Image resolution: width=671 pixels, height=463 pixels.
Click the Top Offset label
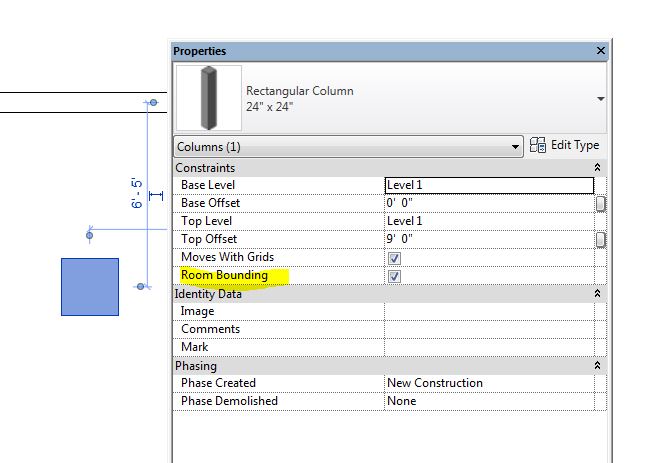click(x=209, y=239)
